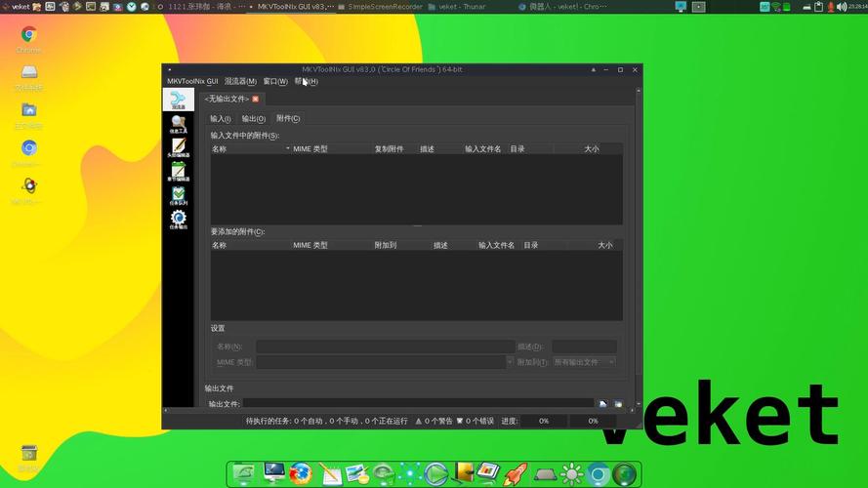The height and width of the screenshot is (488, 868).
Task: Open Chrome from the desktop shortcut
Action: [28, 39]
